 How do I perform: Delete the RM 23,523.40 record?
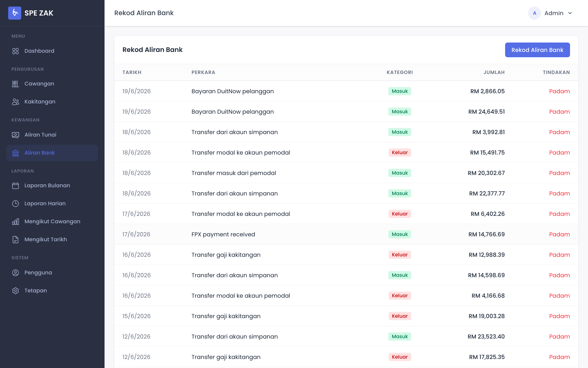559,337
